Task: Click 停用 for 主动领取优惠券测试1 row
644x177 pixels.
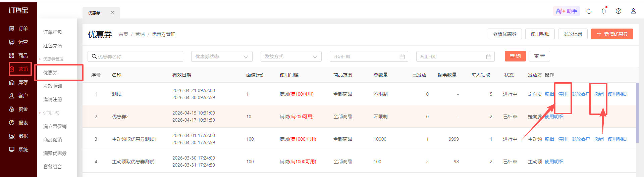Action: coord(563,139)
